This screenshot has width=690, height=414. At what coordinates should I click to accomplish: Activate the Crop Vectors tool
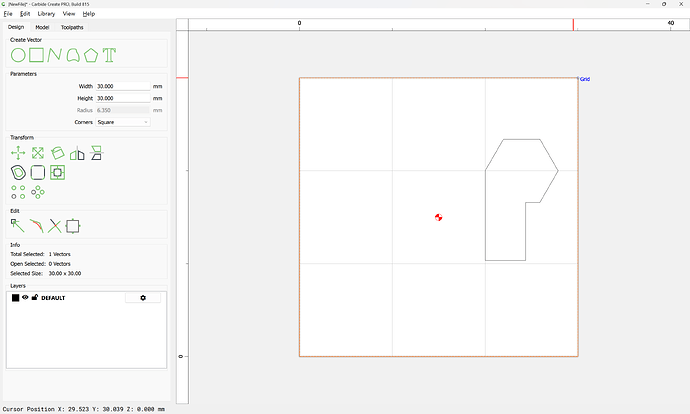[73, 226]
